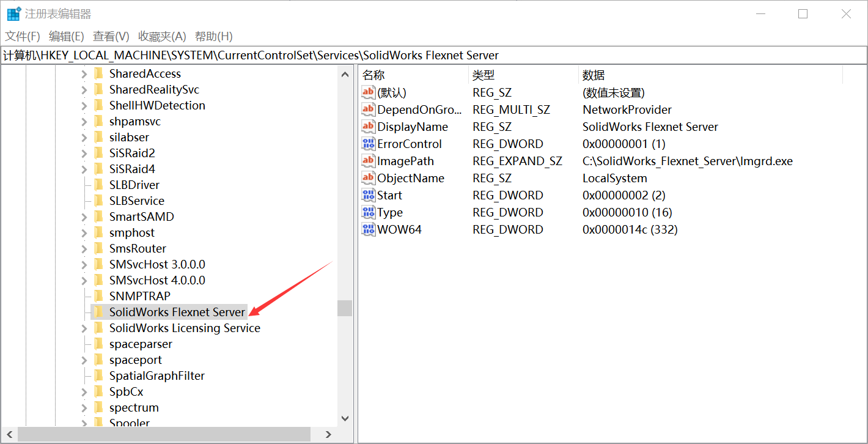
Task: Select the ImagePath value name
Action: pos(405,161)
